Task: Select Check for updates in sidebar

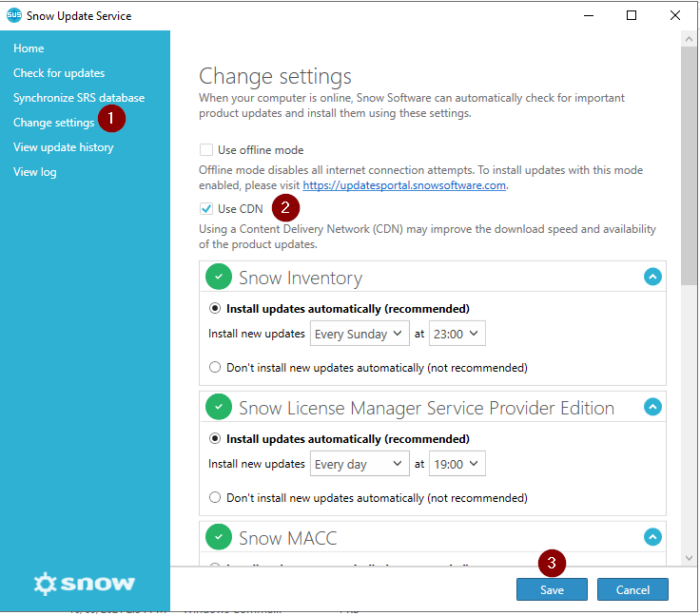Action: tap(59, 73)
